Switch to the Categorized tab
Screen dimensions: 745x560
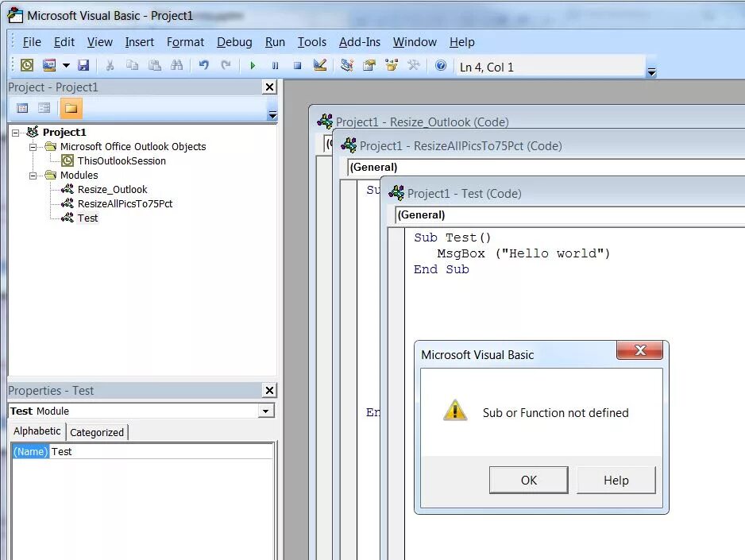click(97, 433)
